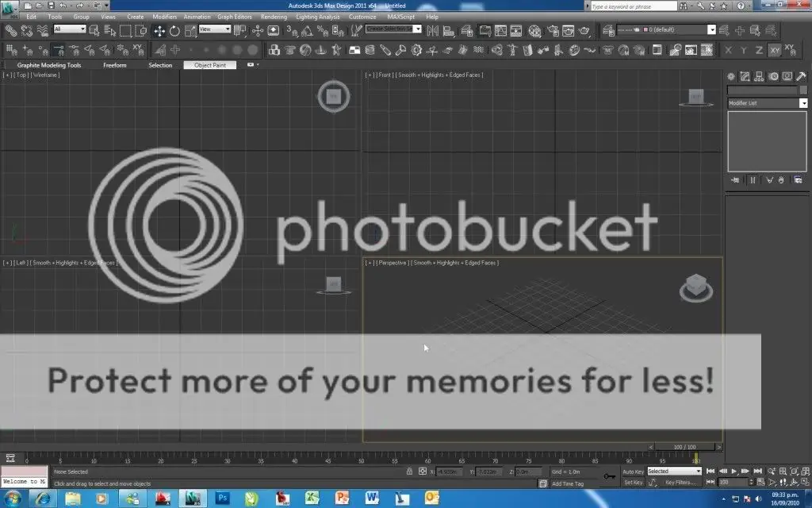Click Bind to Space Warp icon

point(43,31)
